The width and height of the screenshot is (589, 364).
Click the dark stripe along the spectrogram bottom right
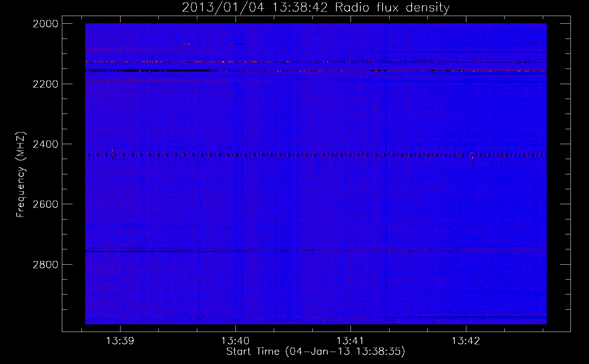coord(491,317)
